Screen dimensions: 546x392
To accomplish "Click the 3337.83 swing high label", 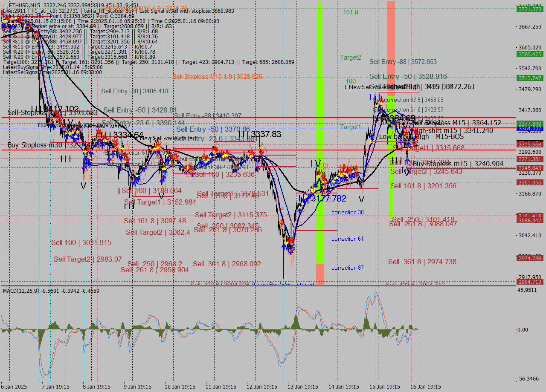I will pos(267,134).
